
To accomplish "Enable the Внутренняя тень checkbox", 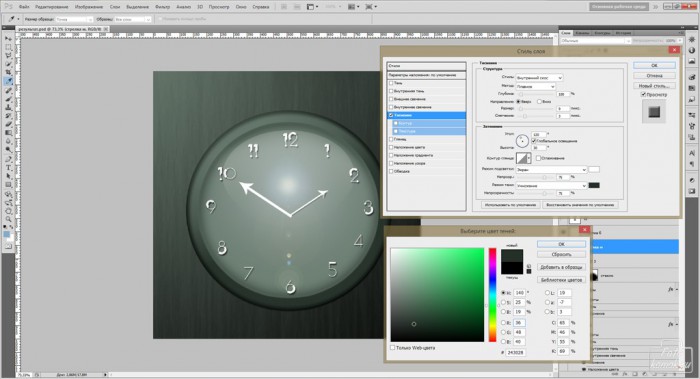I will pos(391,91).
